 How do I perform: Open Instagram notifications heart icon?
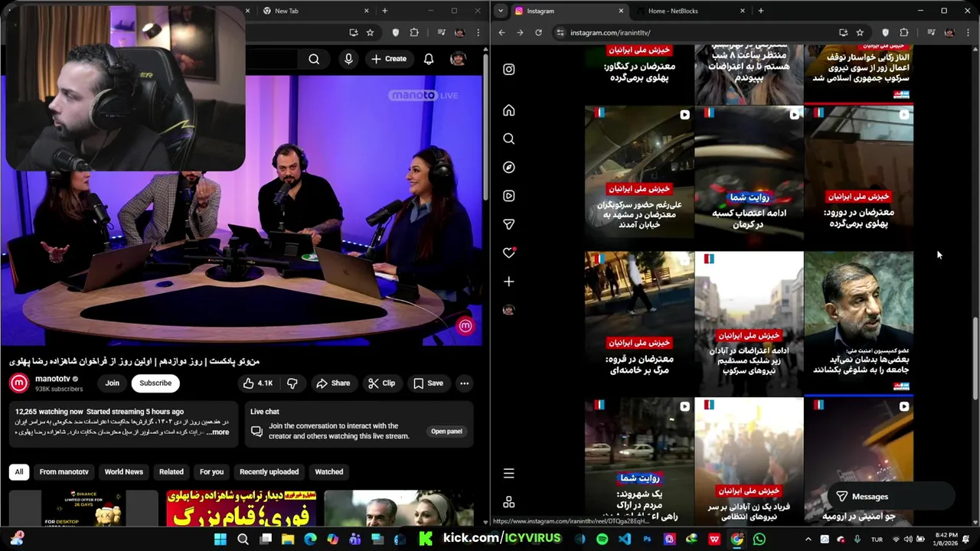pyautogui.click(x=509, y=253)
